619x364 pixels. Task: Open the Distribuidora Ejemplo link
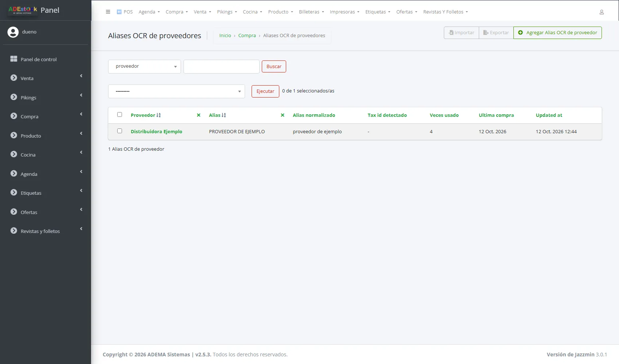157,131
